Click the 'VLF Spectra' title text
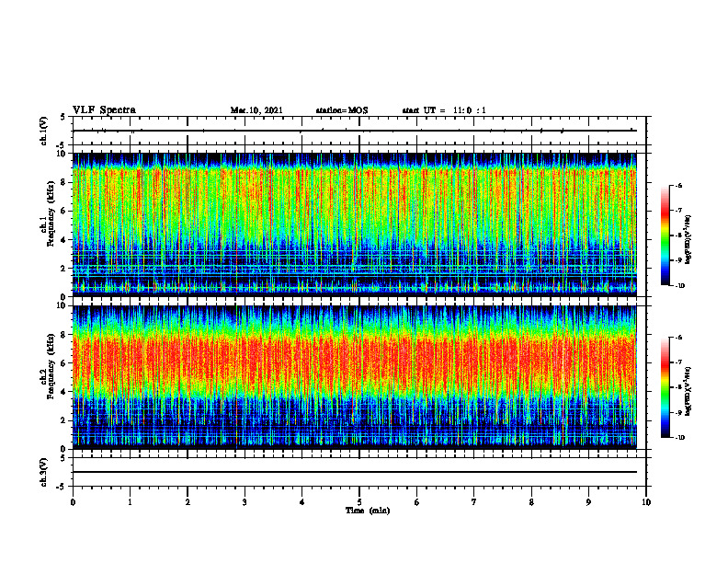The height and width of the screenshot is (563, 728). pos(104,110)
